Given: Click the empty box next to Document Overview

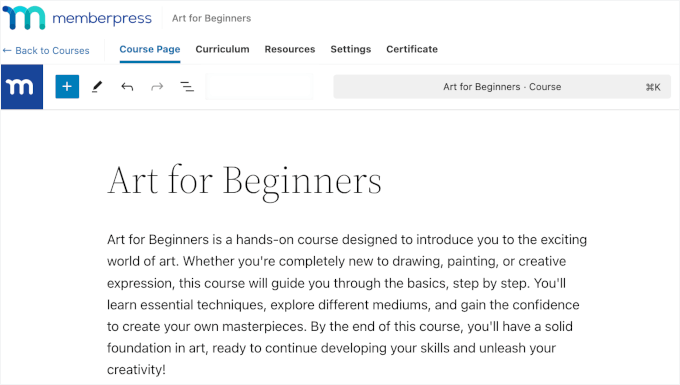Looking at the screenshot, I should tap(259, 87).
